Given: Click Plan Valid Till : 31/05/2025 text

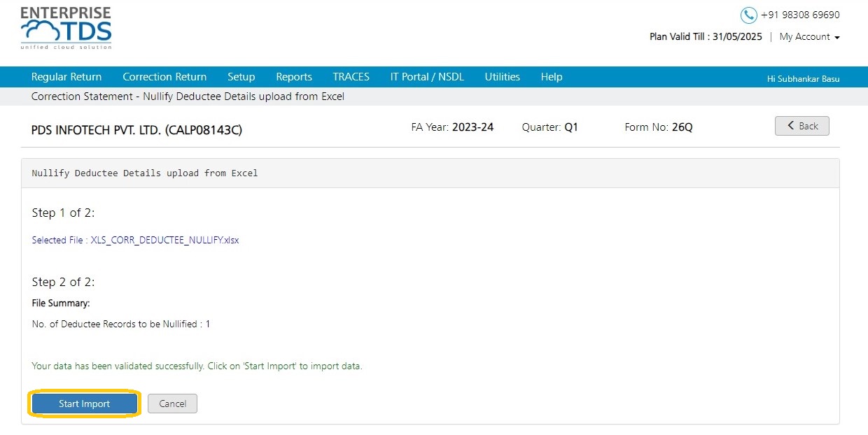Looking at the screenshot, I should click(x=706, y=37).
